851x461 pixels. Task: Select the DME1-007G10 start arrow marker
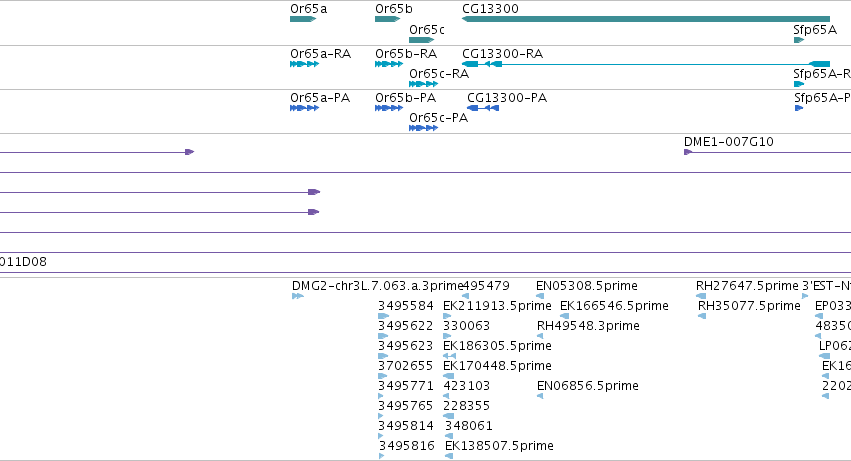point(688,152)
